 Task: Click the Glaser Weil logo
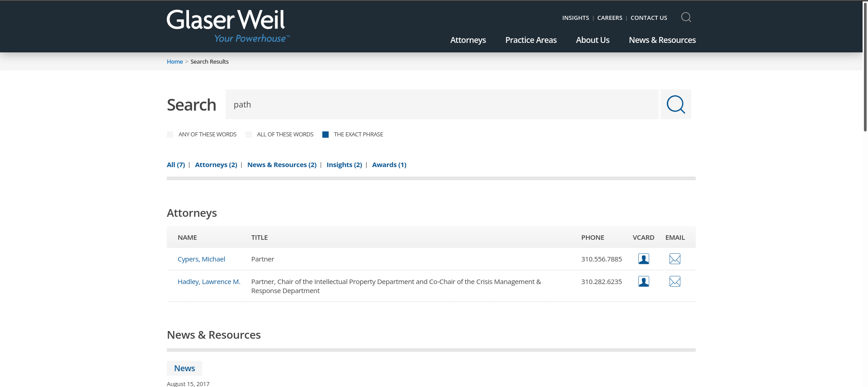point(227,26)
